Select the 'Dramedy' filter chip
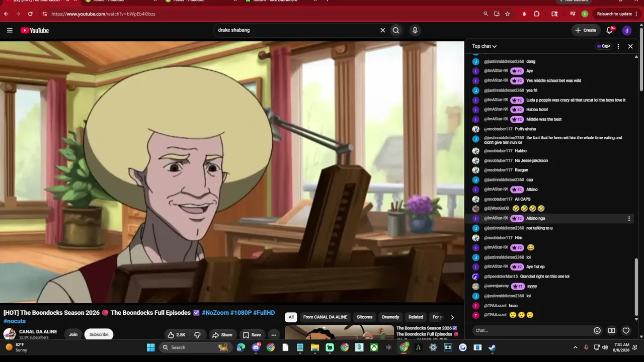The image size is (644, 362). point(390,317)
